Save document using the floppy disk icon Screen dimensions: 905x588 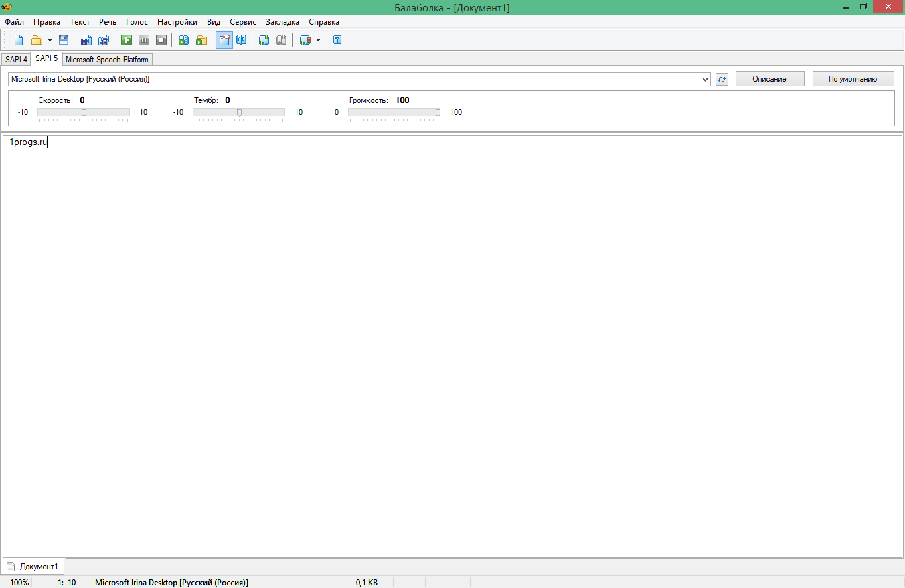click(x=64, y=40)
